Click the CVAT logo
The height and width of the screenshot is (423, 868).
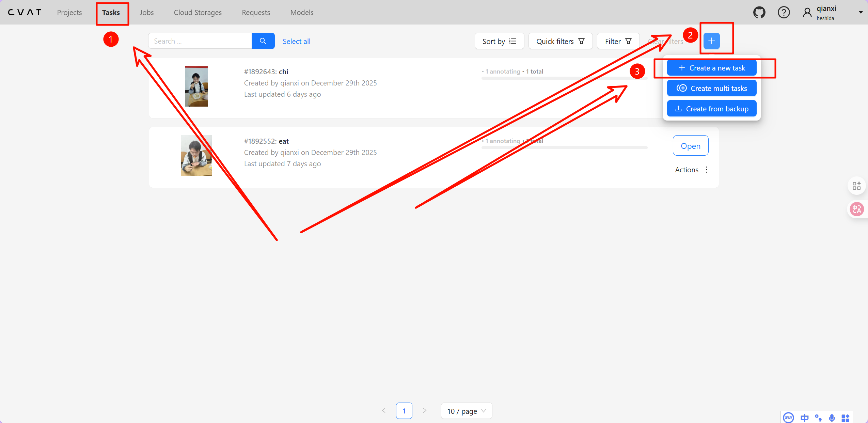coord(25,13)
